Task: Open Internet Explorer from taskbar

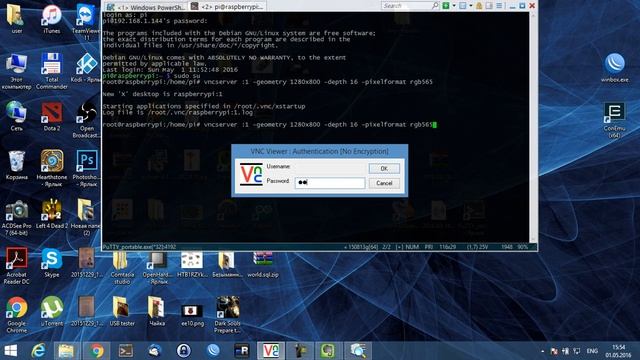Action: (x=39, y=351)
